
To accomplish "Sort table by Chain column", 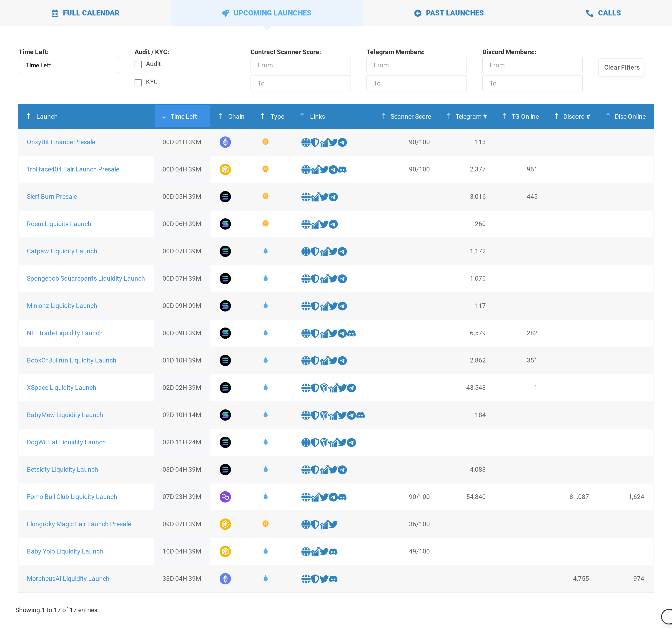I will pyautogui.click(x=231, y=117).
